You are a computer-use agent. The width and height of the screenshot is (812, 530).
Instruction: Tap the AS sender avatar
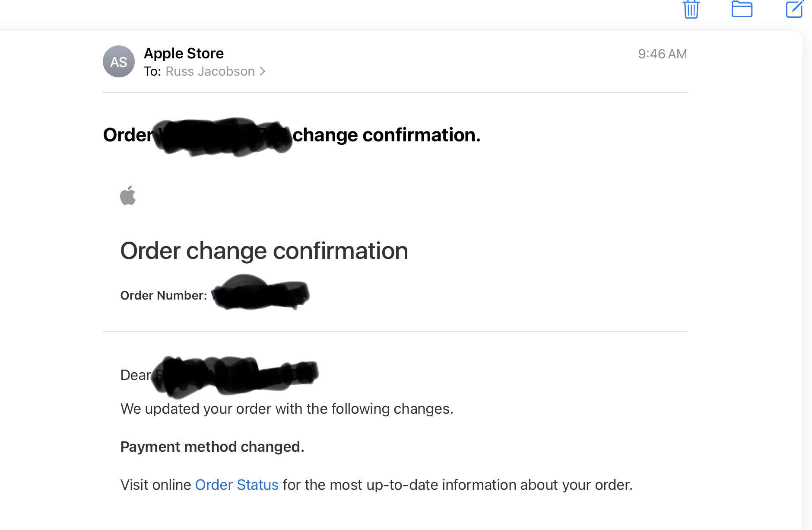coord(119,62)
